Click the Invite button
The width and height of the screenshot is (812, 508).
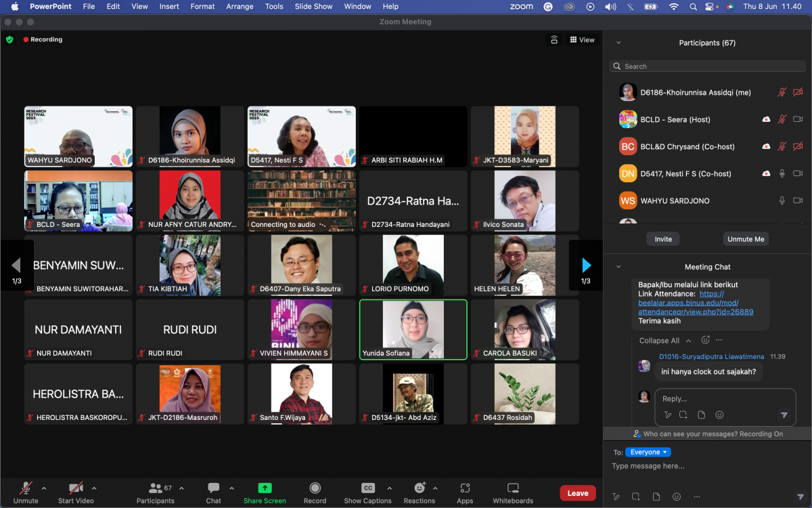pyautogui.click(x=663, y=239)
